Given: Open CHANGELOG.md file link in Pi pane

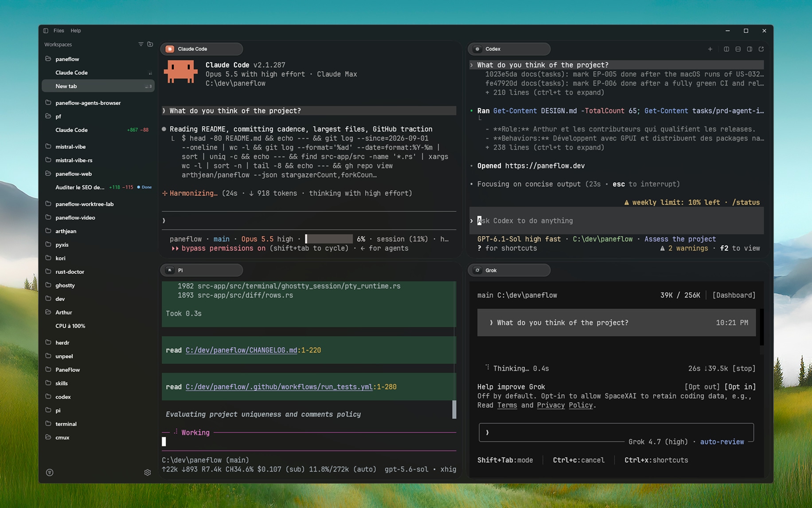Looking at the screenshot, I should (x=241, y=350).
